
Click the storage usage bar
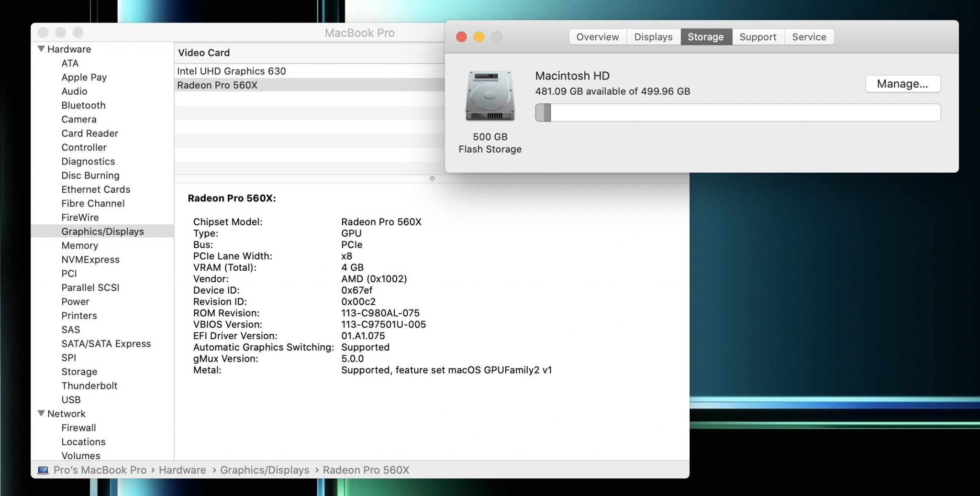pos(738,113)
